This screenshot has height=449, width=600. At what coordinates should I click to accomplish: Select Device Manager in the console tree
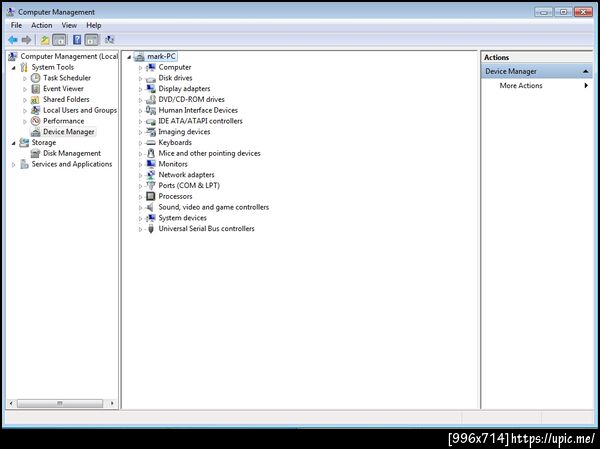pyautogui.click(x=68, y=132)
